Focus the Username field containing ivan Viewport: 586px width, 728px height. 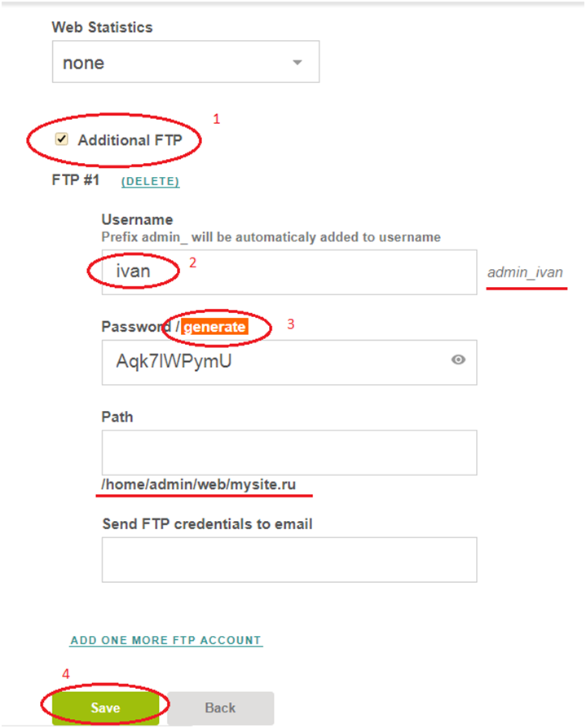289,271
